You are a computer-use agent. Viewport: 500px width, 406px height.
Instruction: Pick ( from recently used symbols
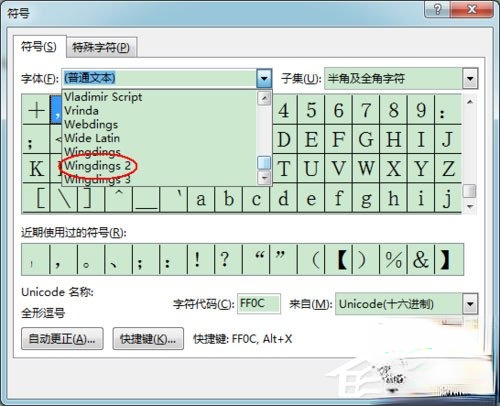(311, 260)
